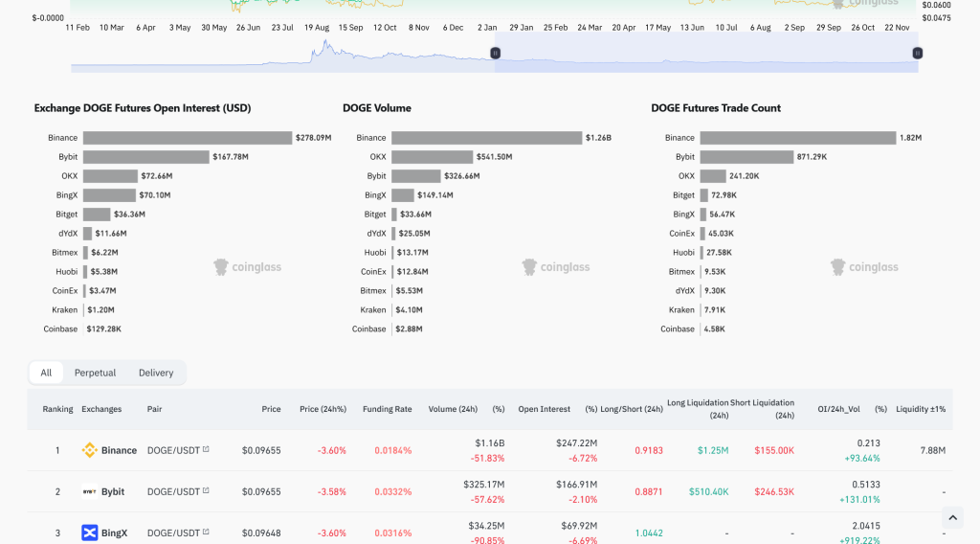Sort by Long Liquidation (24h) header
The height and width of the screenshot is (544, 980).
pyautogui.click(x=698, y=409)
